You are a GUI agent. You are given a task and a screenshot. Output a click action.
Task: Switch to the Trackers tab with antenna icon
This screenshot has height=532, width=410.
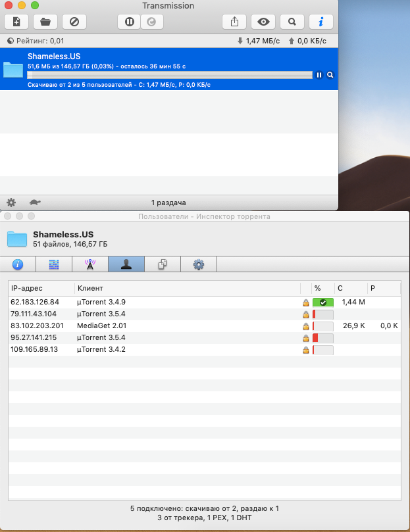click(91, 264)
